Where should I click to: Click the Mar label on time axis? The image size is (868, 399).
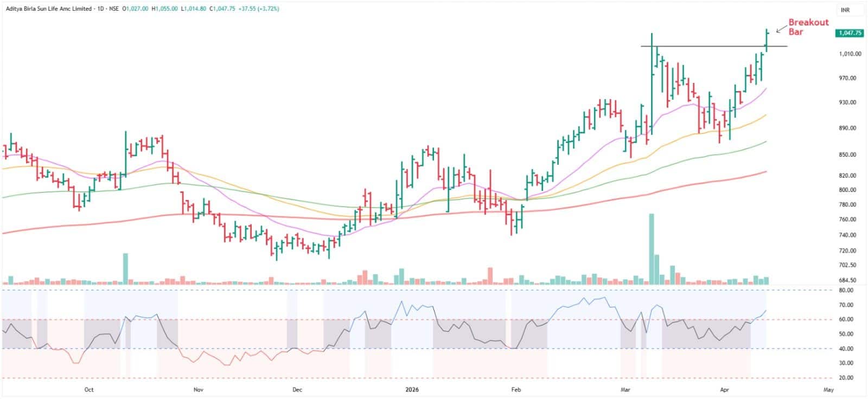pos(626,389)
